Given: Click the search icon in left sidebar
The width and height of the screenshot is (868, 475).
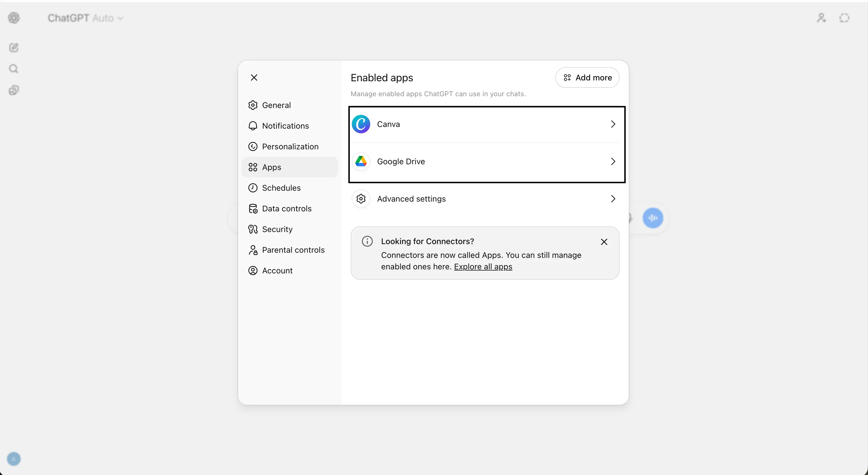Looking at the screenshot, I should click(x=14, y=69).
